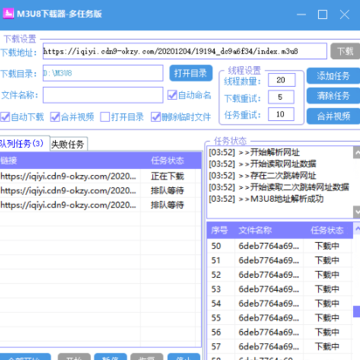Click the 链接 column header
Image resolution: width=360 pixels, height=360 pixels.
[x=70, y=161]
